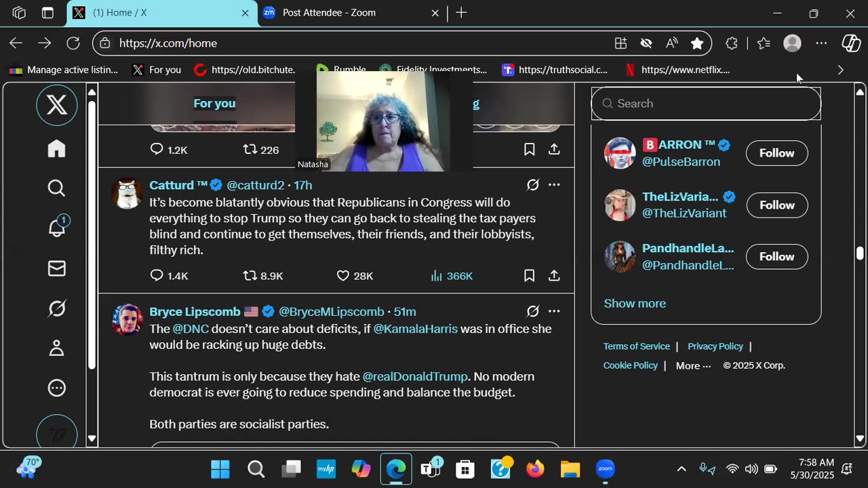Open the Manage active listings bookmark
Image resolution: width=868 pixels, height=488 pixels.
[64, 70]
